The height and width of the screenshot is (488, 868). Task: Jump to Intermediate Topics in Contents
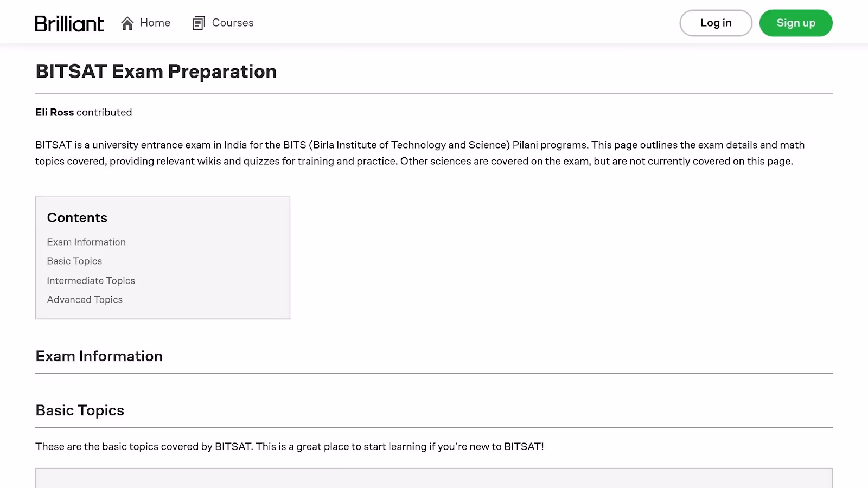click(91, 280)
